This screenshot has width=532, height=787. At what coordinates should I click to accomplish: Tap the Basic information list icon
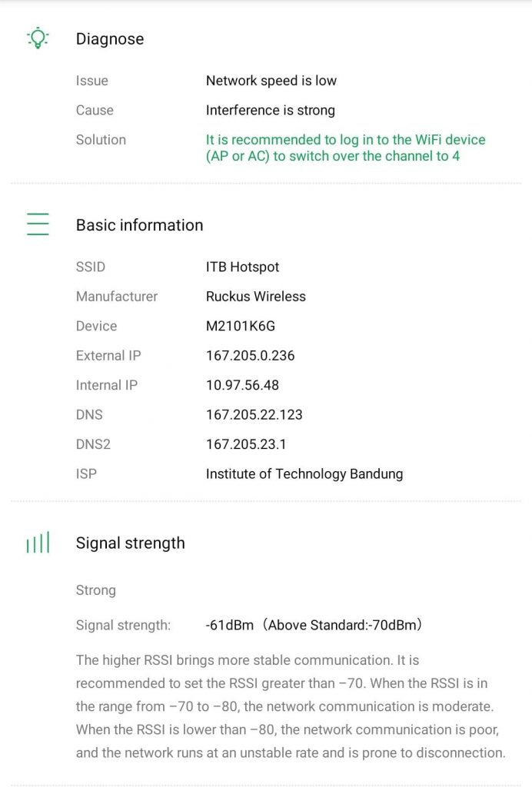(38, 224)
